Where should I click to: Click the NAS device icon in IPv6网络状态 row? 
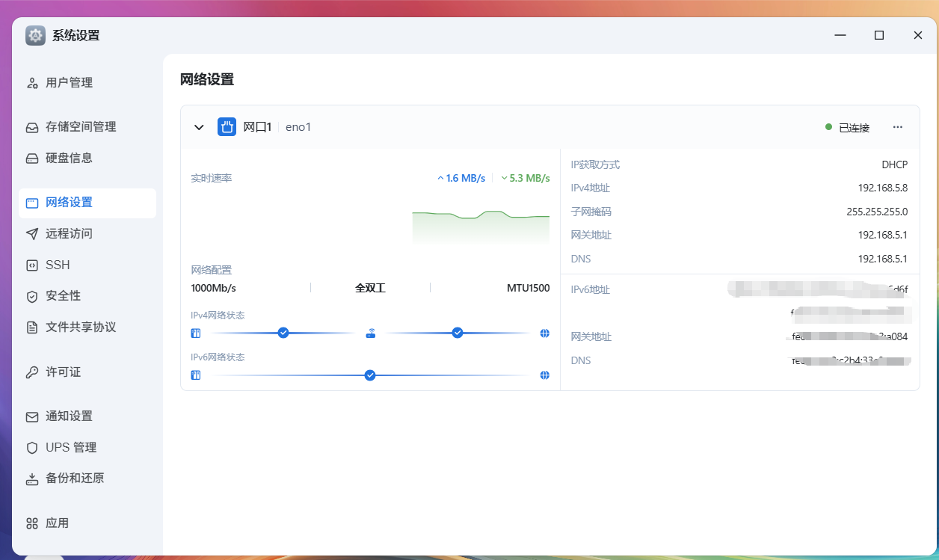coord(196,375)
